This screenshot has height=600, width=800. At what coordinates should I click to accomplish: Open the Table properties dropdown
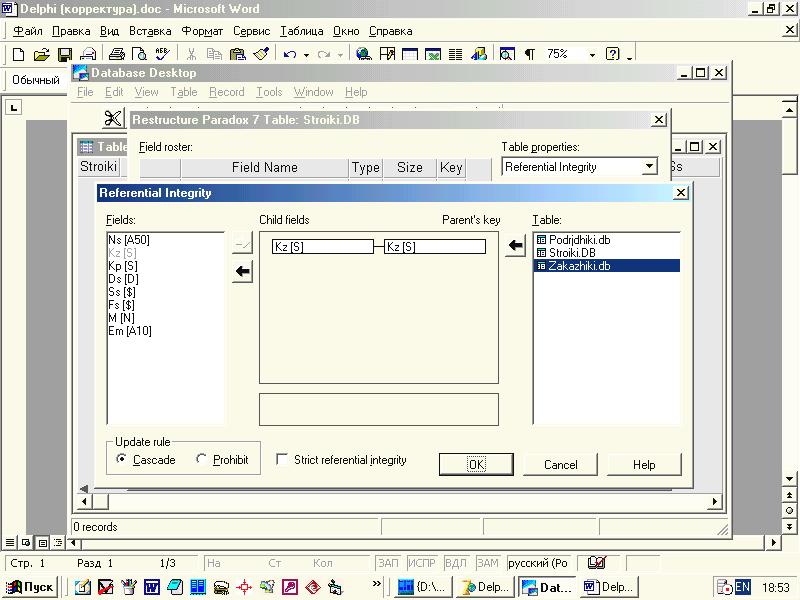[649, 167]
